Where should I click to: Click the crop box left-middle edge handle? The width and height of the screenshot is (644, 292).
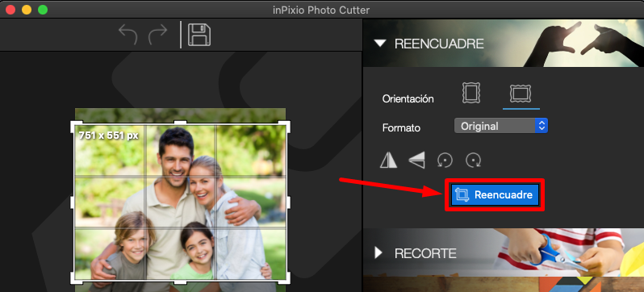[x=73, y=202]
